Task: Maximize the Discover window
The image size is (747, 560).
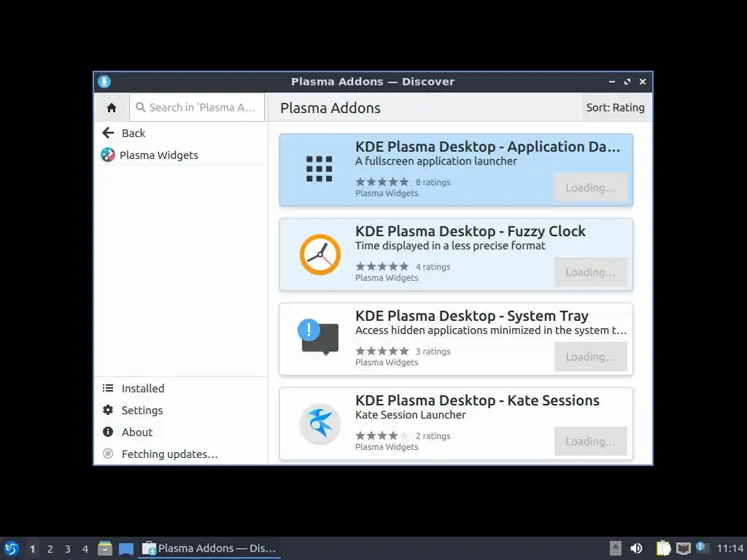Action: [x=627, y=82]
